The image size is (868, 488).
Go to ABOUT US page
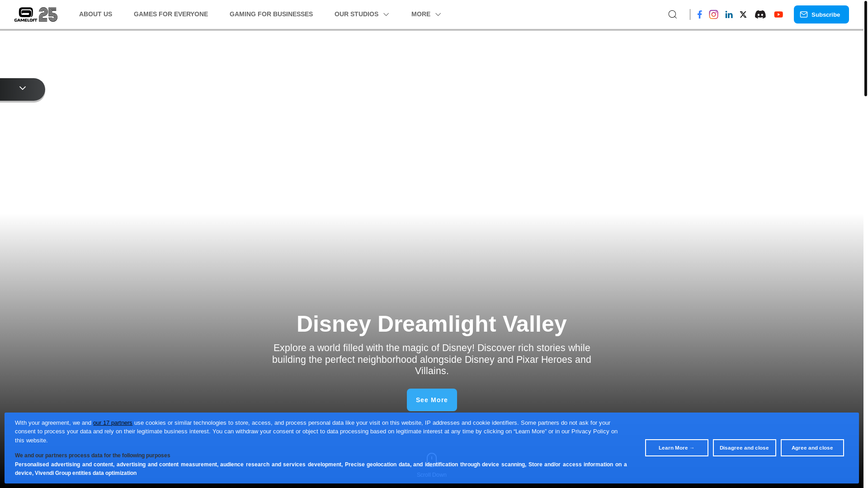pyautogui.click(x=95, y=14)
